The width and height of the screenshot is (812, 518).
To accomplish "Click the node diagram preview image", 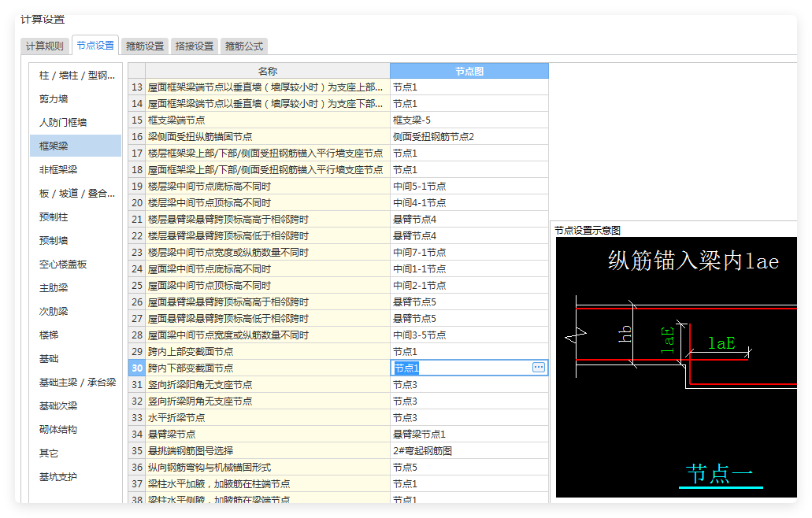I will pyautogui.click(x=677, y=367).
